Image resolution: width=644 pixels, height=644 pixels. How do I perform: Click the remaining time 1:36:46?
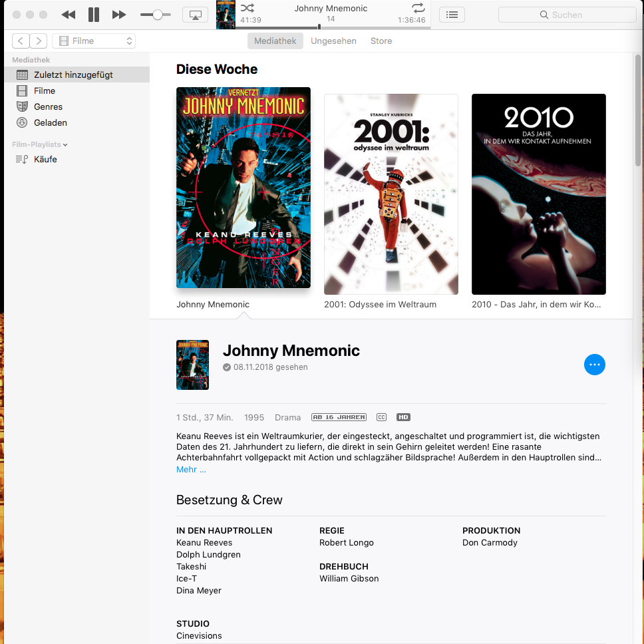(x=412, y=20)
